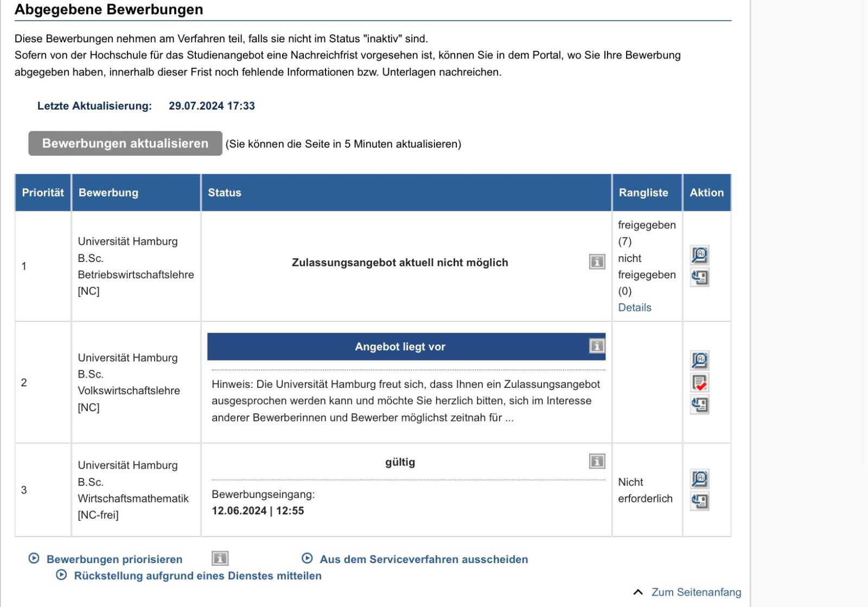Click the truncated Hinweis text for Volkswirtschaftslehre
Screen dimensions: 868x607
tap(406, 401)
